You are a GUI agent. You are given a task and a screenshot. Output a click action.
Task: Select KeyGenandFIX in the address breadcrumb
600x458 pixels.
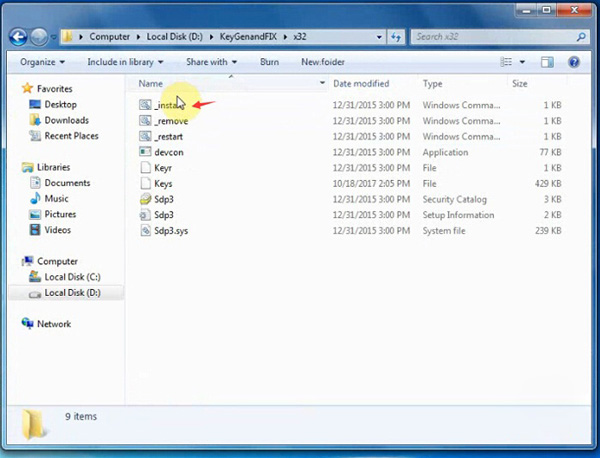pyautogui.click(x=248, y=37)
